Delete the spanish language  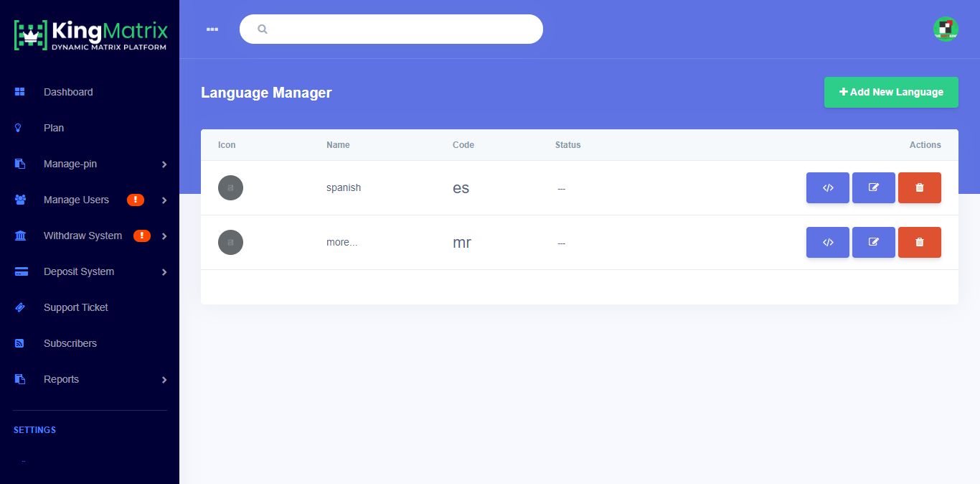920,187
